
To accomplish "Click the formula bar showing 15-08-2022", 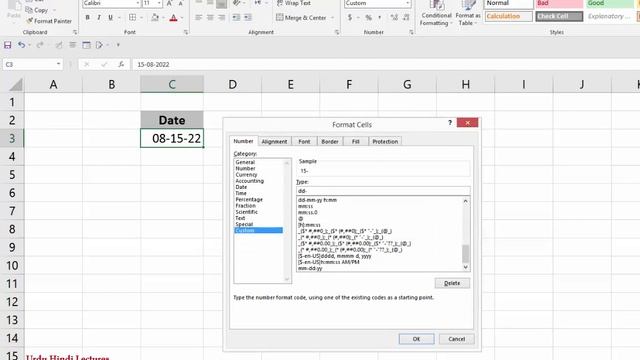I will point(386,64).
